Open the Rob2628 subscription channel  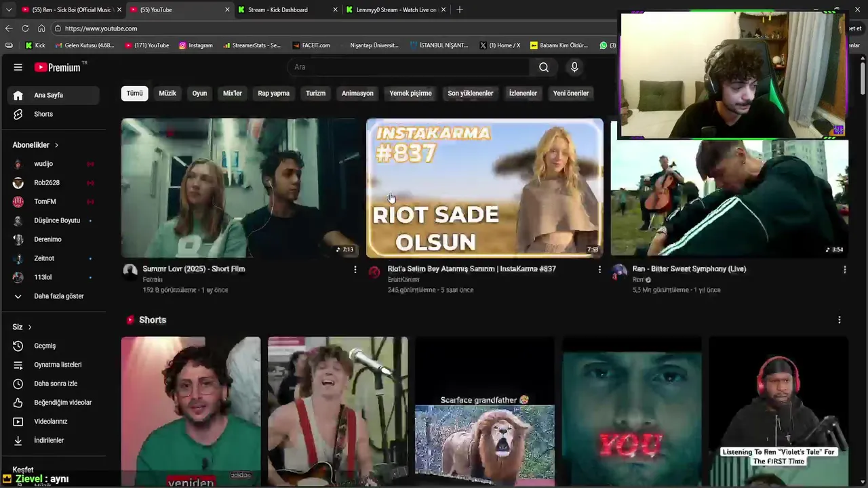54,183
